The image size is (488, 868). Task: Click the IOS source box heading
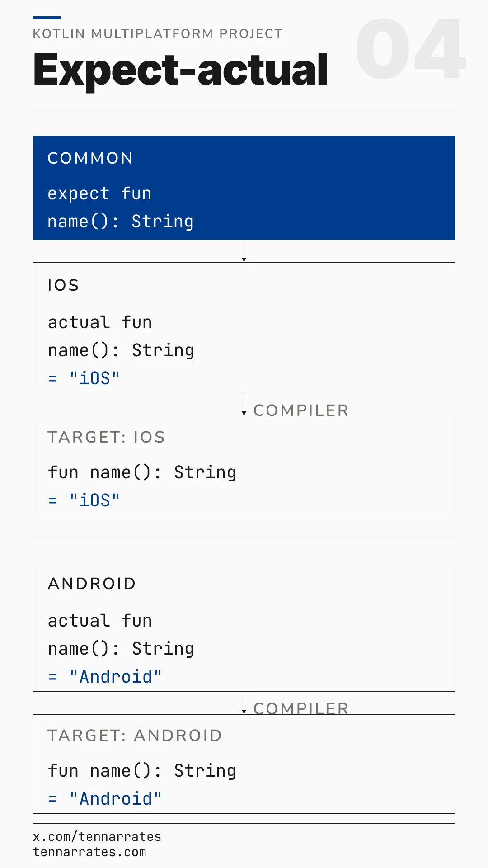click(63, 285)
